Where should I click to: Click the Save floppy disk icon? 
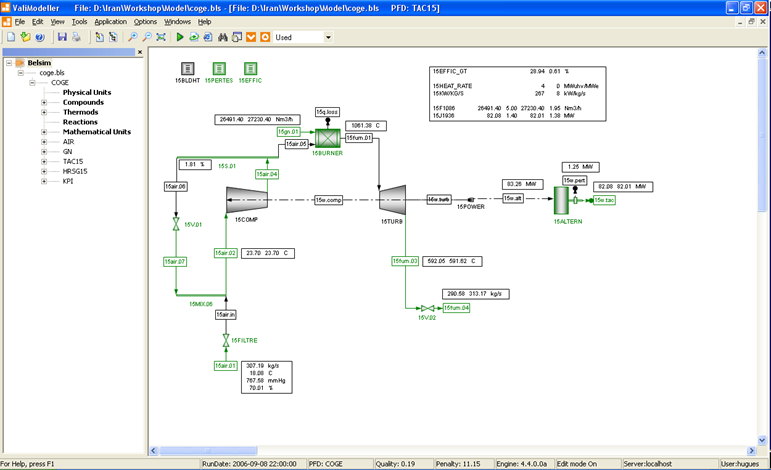click(x=62, y=37)
